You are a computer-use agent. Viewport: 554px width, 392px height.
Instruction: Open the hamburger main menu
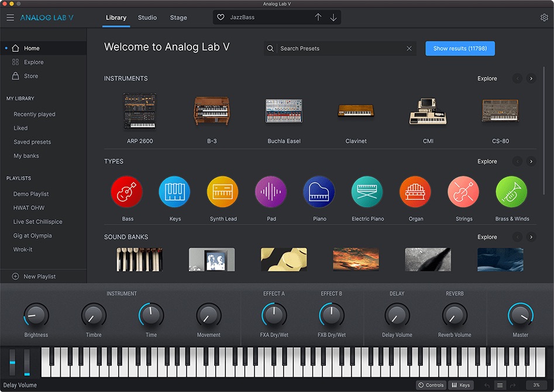click(x=11, y=18)
